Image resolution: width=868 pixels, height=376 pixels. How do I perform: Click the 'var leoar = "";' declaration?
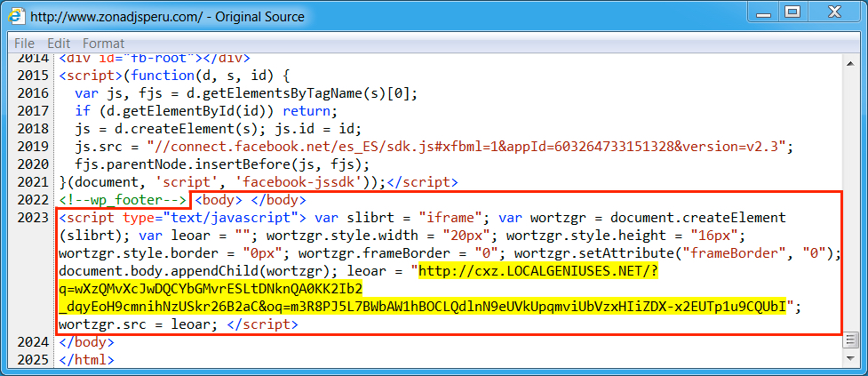point(199,236)
